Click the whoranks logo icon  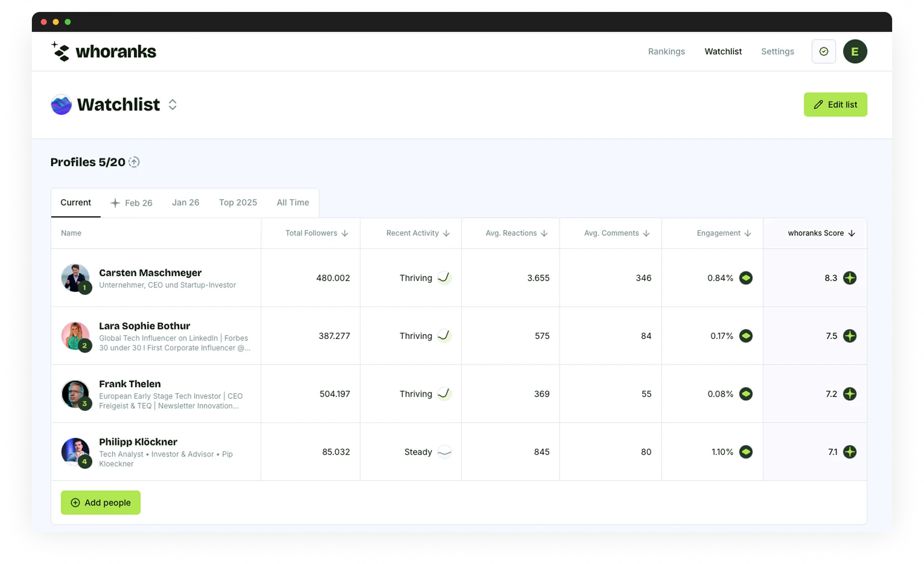click(60, 51)
